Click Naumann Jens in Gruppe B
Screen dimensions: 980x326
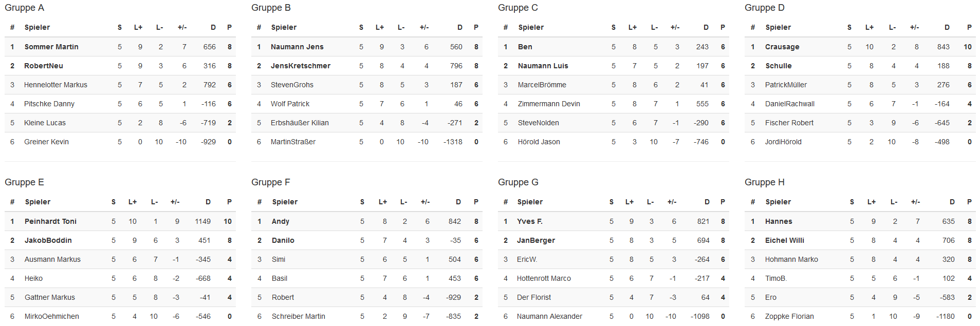click(297, 47)
